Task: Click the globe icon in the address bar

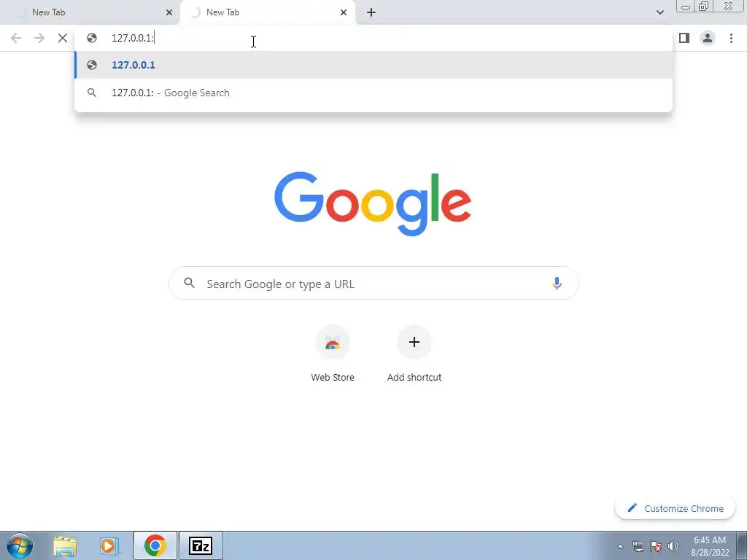Action: 92,38
